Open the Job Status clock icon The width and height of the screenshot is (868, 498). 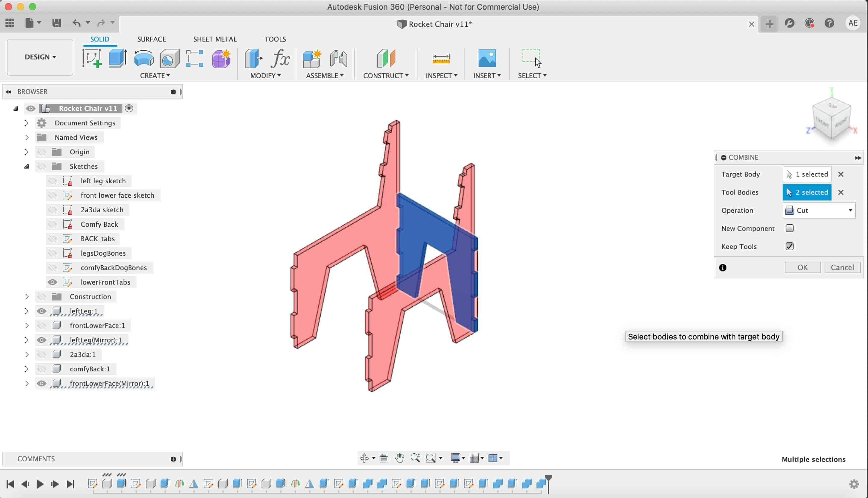pyautogui.click(x=810, y=23)
